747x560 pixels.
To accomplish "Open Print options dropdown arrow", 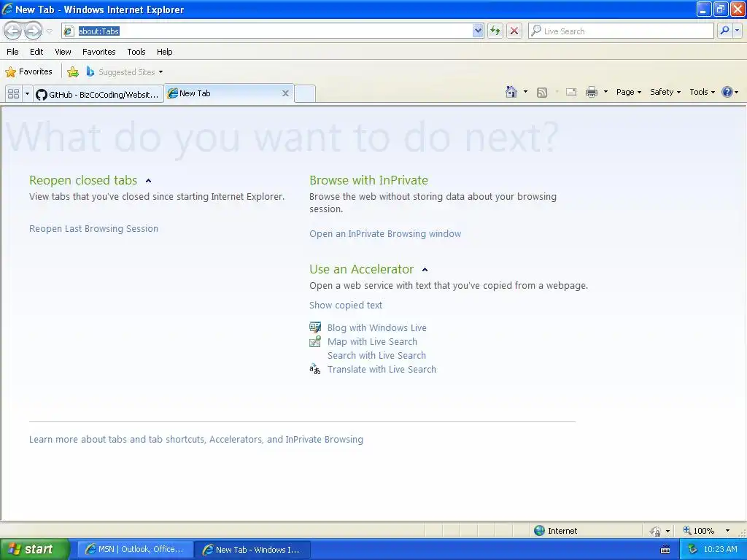I will [x=605, y=92].
